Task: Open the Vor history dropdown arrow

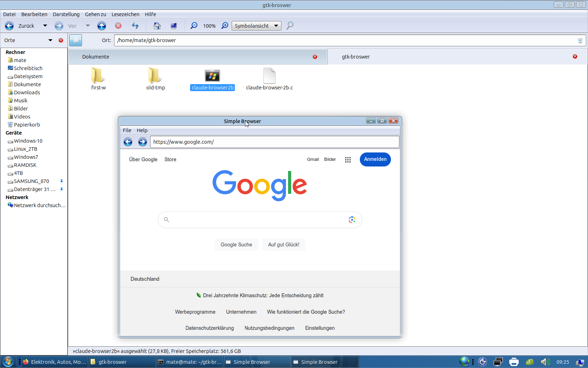Action: 88,26
